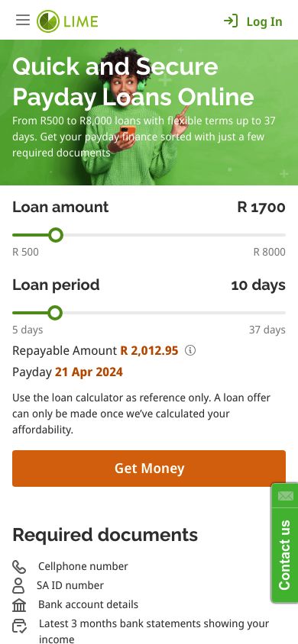Image resolution: width=298 pixels, height=644 pixels.
Task: Click the R 1700 loan amount value
Action: pos(261,208)
